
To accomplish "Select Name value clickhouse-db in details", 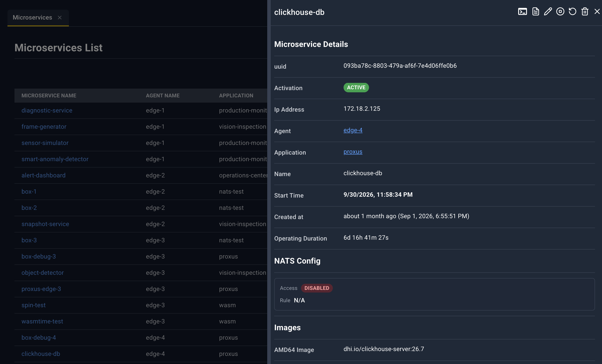I will (363, 173).
